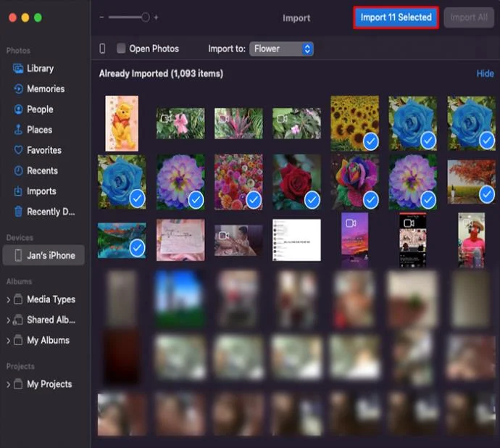The image size is (500, 448).
Task: Open the Library icon in sidebar
Action: tap(18, 69)
